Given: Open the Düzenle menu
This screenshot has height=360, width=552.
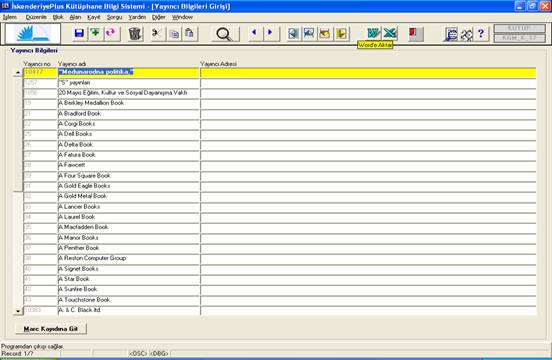Looking at the screenshot, I should point(36,17).
